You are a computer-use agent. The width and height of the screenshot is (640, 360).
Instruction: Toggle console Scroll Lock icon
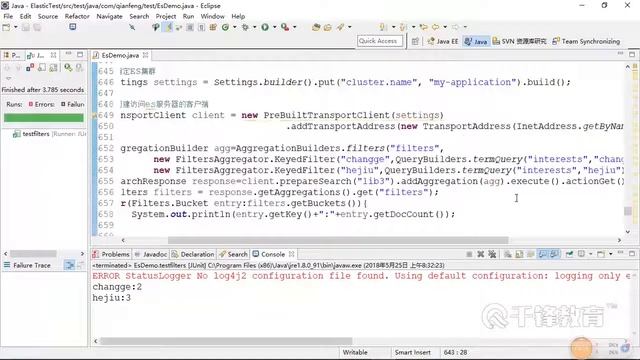[519, 254]
